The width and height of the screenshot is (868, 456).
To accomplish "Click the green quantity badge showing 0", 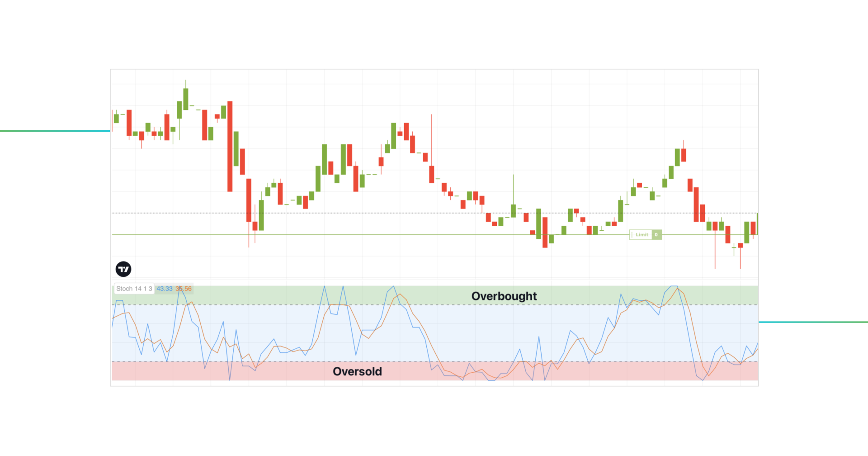I will point(656,234).
